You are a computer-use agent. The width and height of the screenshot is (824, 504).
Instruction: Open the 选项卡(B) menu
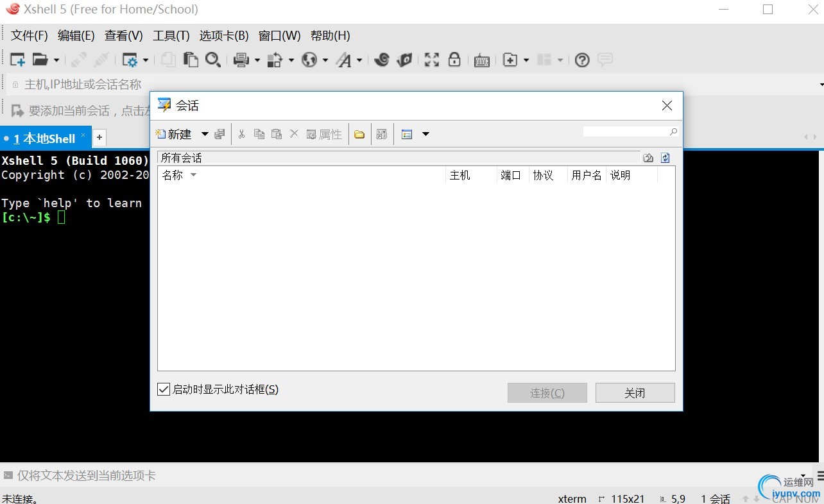click(224, 36)
